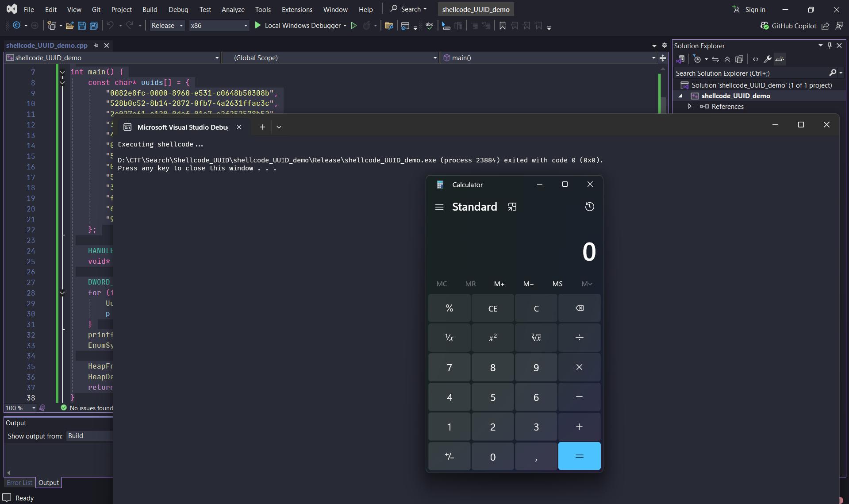Viewport: 849px width, 504px height.
Task: Toggle auto-hide pin on Solution Explorer
Action: pos(830,46)
